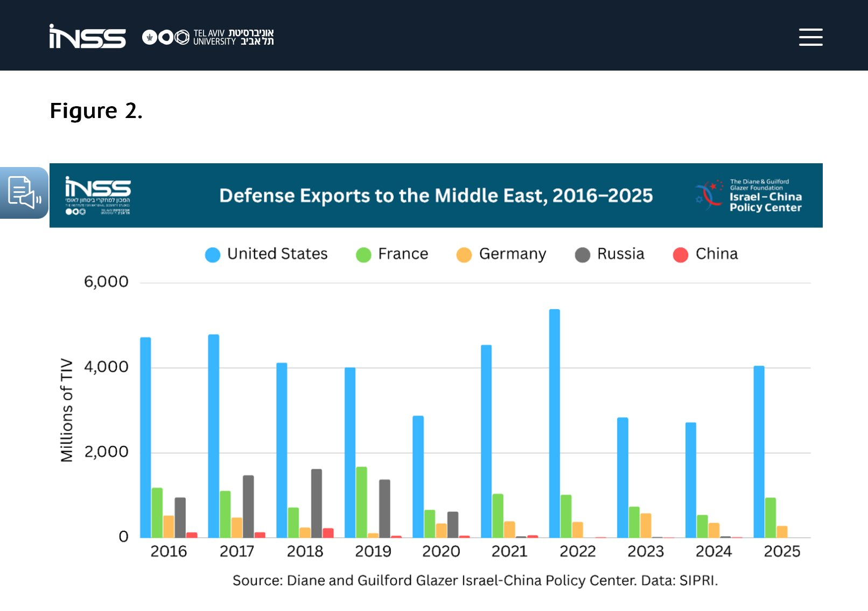Click the INSS logo in header
The height and width of the screenshot is (611, 868).
pos(87,37)
